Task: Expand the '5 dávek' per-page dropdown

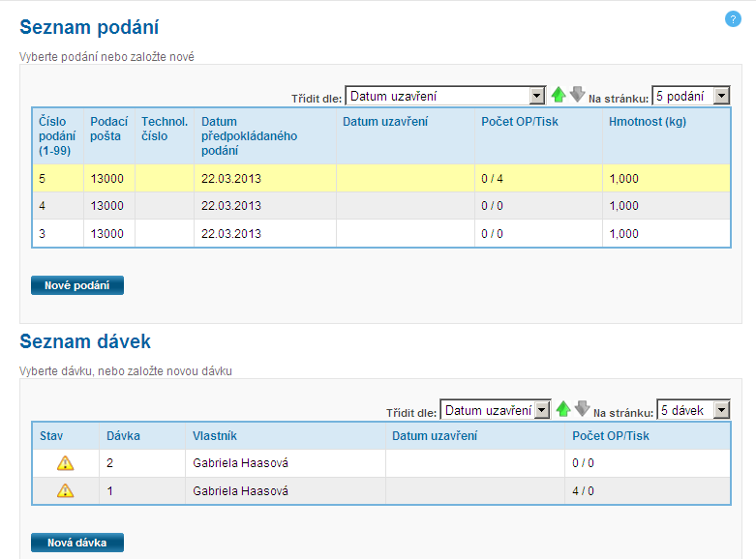Action: click(x=693, y=410)
